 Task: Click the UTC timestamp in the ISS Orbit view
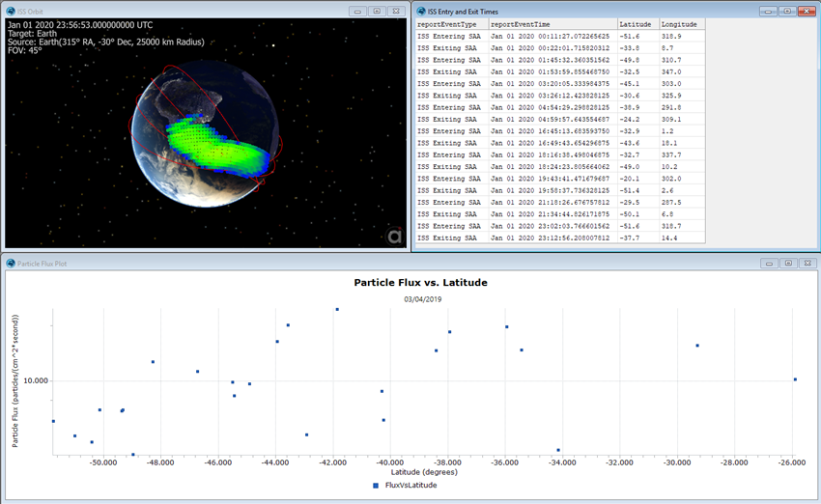(80, 24)
